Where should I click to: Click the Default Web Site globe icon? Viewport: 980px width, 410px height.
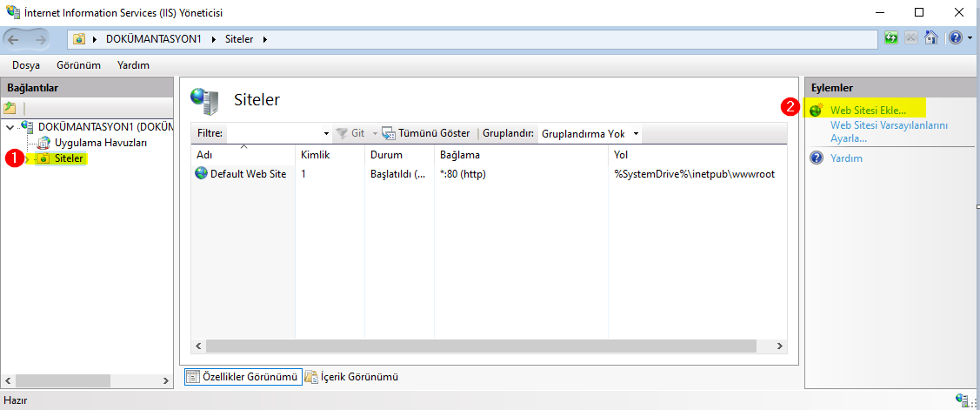point(201,174)
